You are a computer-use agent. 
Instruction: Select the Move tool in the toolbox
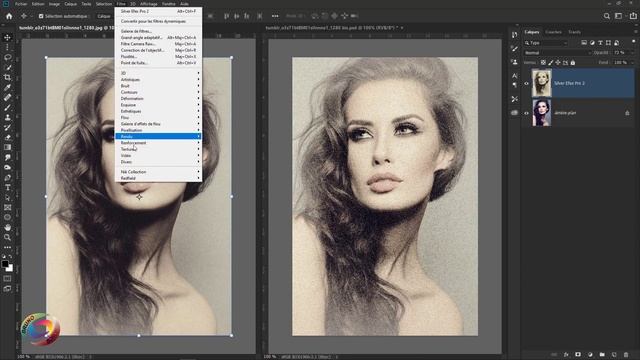point(7,38)
